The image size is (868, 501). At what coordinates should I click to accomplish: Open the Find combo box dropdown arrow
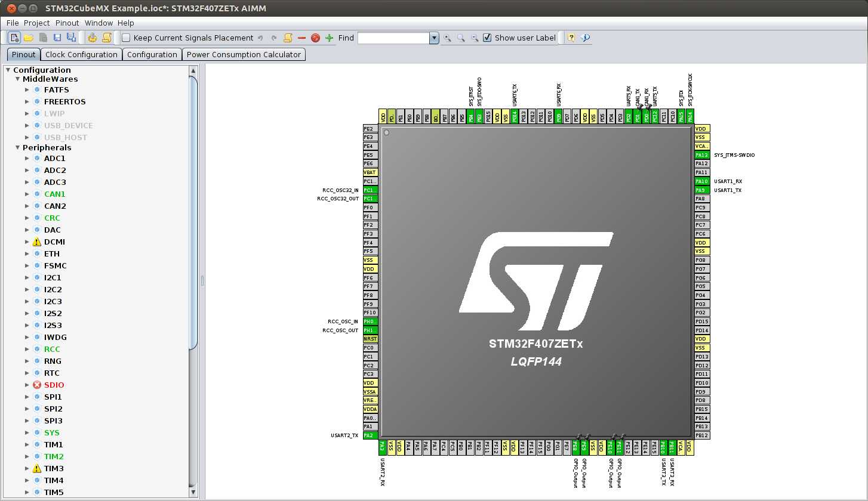[434, 38]
